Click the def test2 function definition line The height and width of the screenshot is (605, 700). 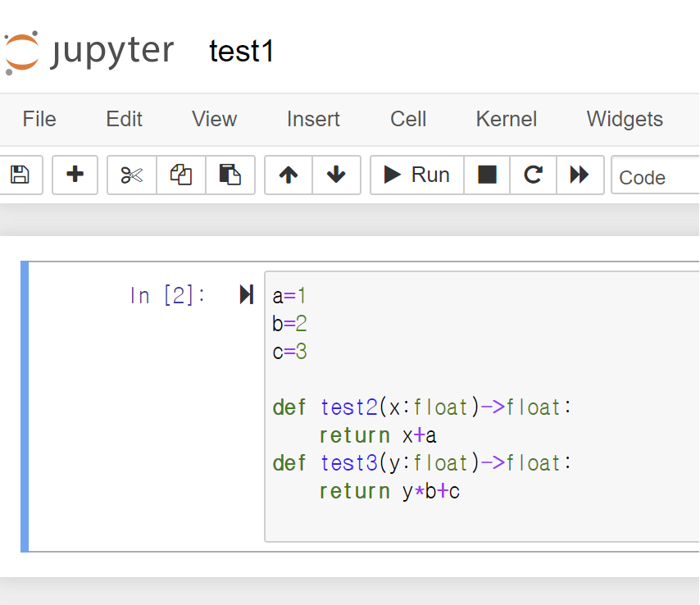[x=422, y=407]
